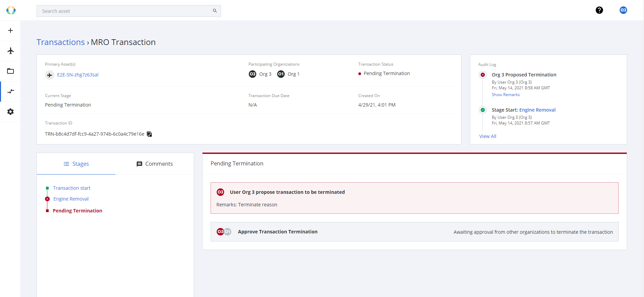The height and width of the screenshot is (297, 644).
Task: Click the Pending Termination transaction status text
Action: tap(387, 73)
